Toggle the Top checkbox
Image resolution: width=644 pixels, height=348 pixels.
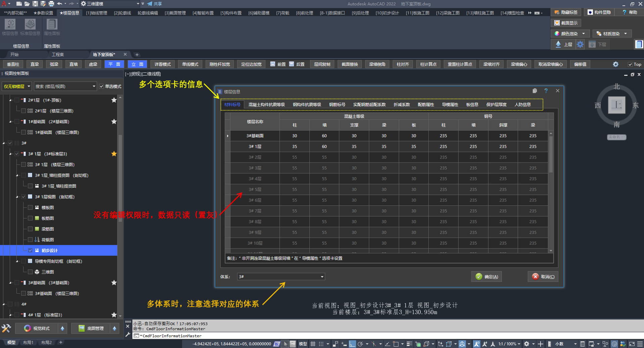(630, 64)
